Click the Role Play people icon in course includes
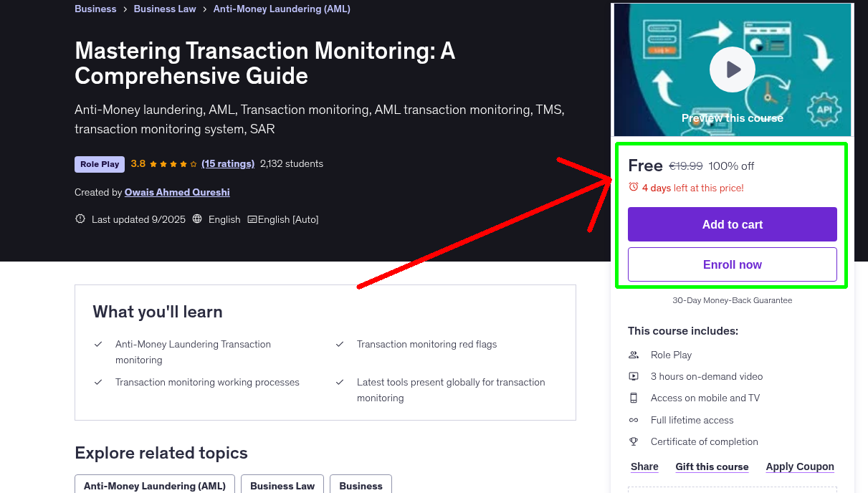Image resolution: width=868 pixels, height=493 pixels. coord(634,355)
